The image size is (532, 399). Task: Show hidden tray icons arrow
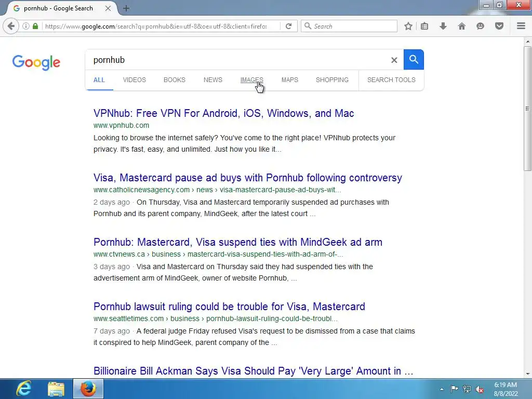pyautogui.click(x=442, y=389)
